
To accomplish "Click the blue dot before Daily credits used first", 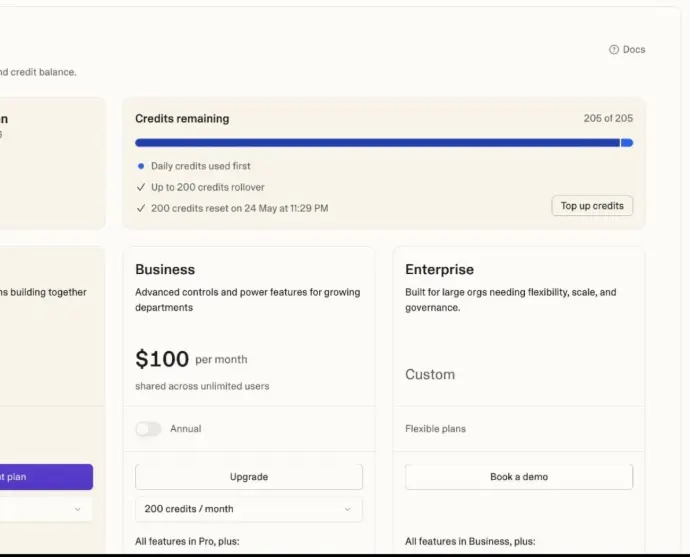I will [x=141, y=166].
